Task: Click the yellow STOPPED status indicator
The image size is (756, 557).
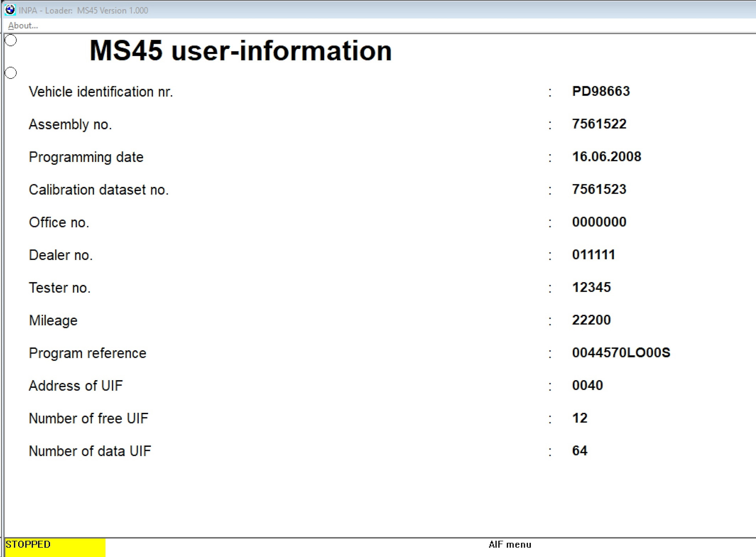Action: [55, 547]
